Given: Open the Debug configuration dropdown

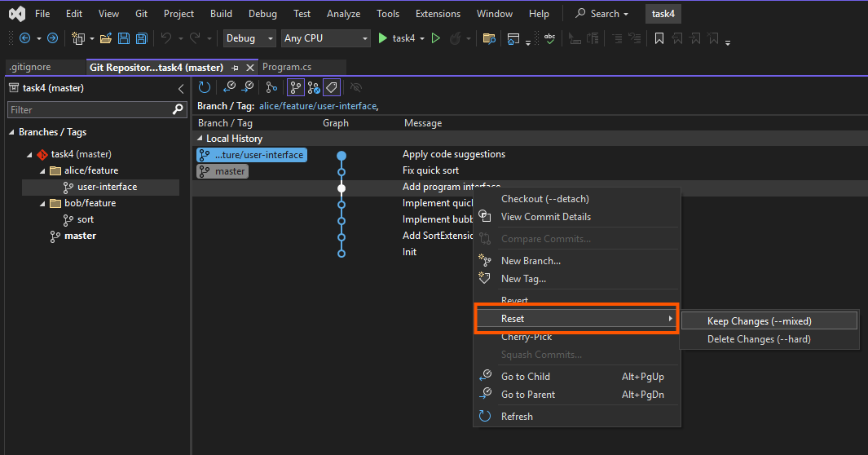Looking at the screenshot, I should (249, 38).
